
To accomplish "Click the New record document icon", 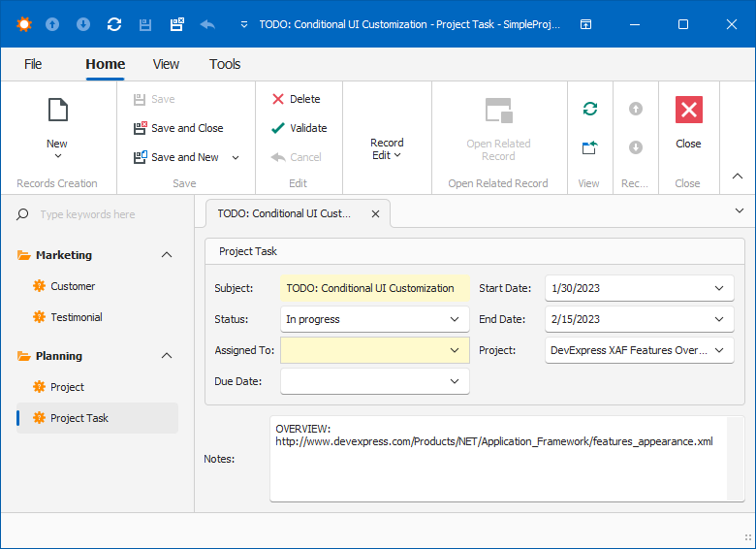I will click(58, 110).
